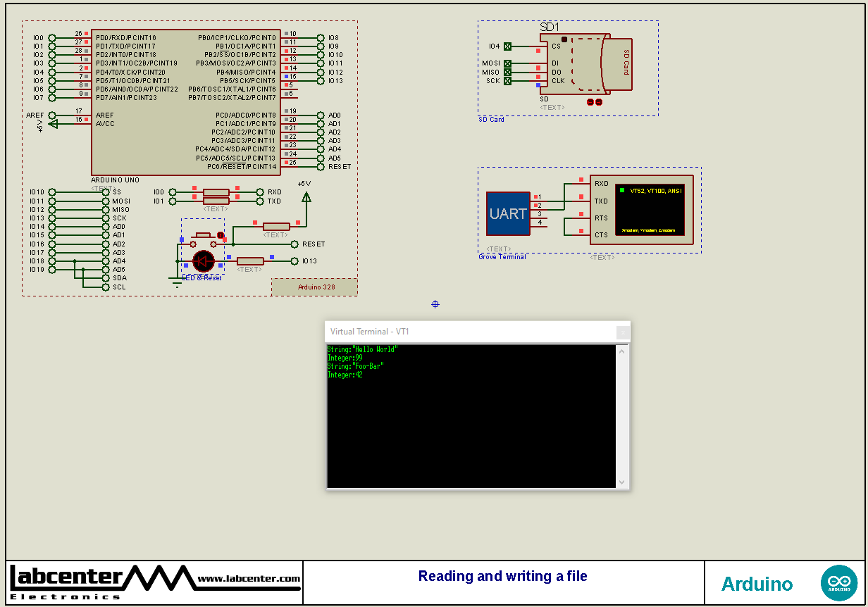Click the crosshair origin marker
The height and width of the screenshot is (607, 868).
click(435, 304)
